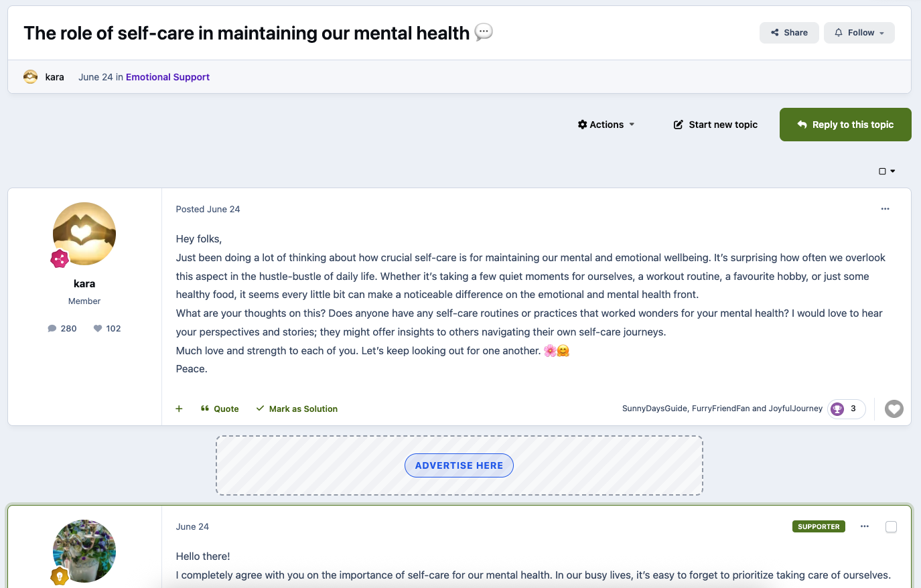Screen dimensions: 921x588
Task: Click kara's small avatar in topic header
Action: [x=30, y=77]
